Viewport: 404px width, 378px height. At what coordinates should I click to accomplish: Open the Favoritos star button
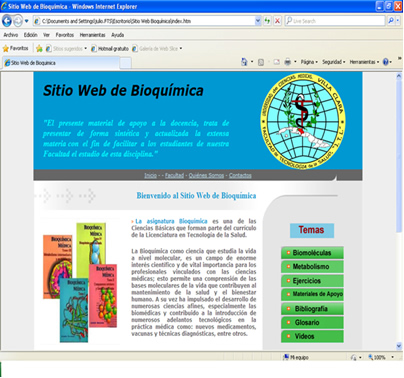click(15, 48)
